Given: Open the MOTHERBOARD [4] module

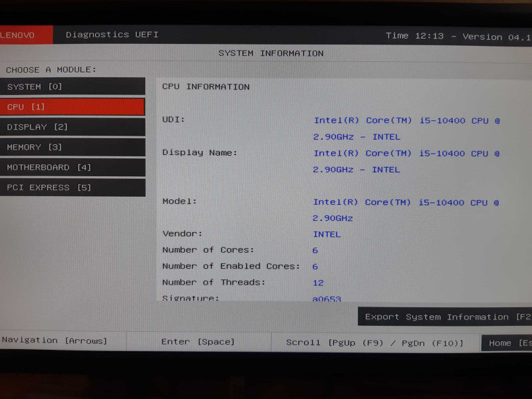Looking at the screenshot, I should coord(72,168).
